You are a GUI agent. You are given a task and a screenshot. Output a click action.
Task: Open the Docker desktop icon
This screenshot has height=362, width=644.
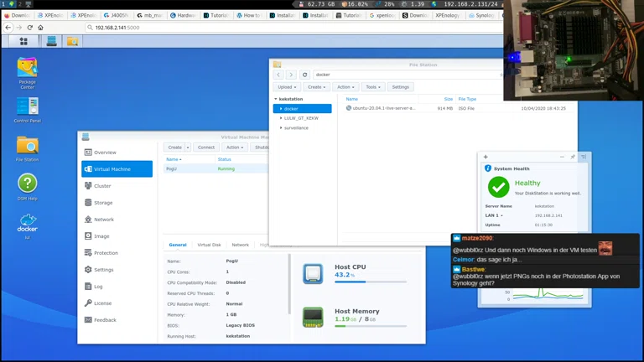click(x=27, y=225)
